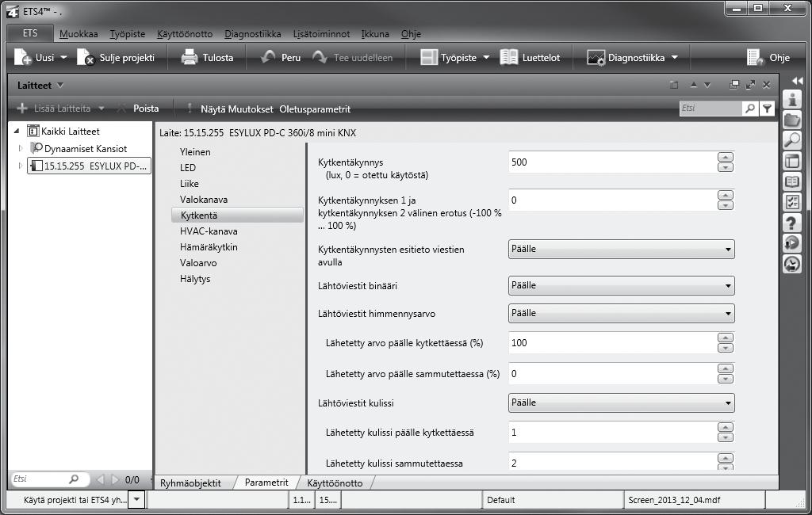The height and width of the screenshot is (515, 812).
Task: Click Lisää Laitteita plus icon
Action: click(x=22, y=109)
